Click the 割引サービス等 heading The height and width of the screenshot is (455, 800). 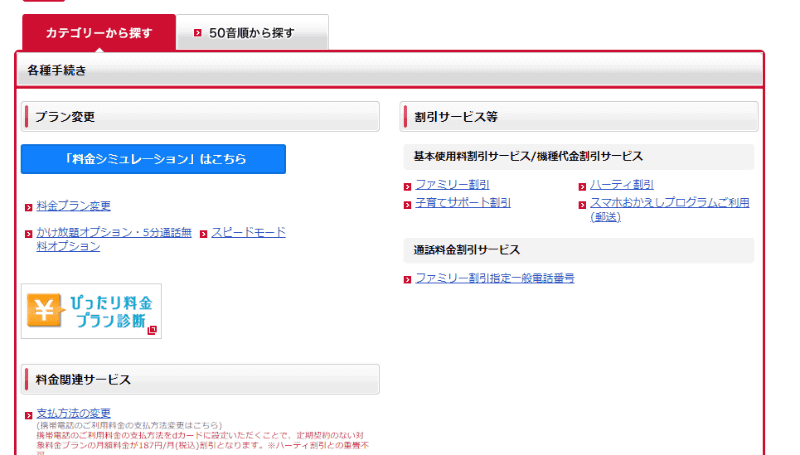pyautogui.click(x=579, y=117)
